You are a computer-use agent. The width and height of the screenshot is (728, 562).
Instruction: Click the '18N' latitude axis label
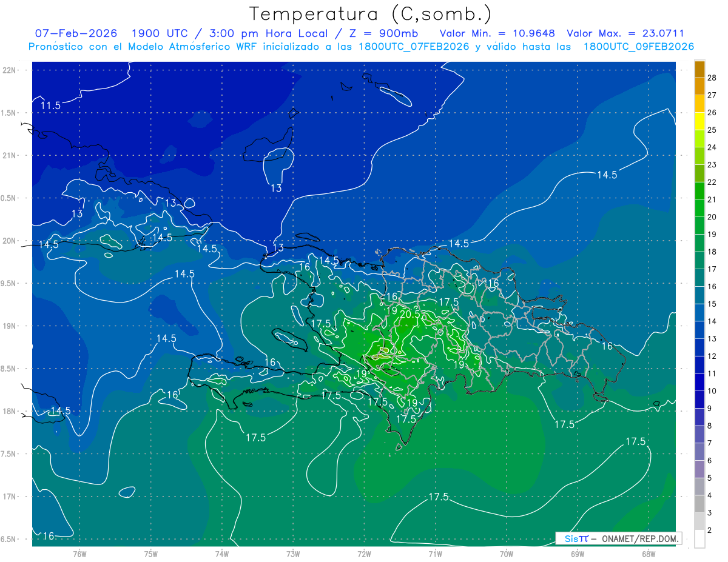pyautogui.click(x=10, y=411)
